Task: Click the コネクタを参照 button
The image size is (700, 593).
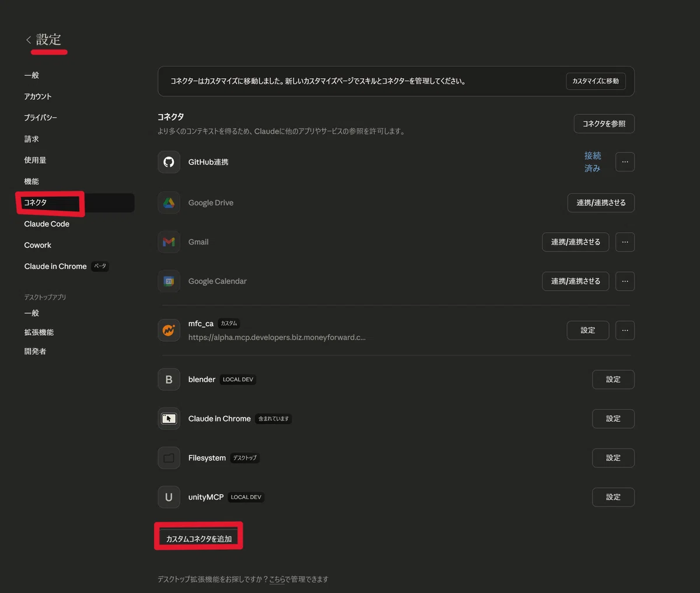Action: (604, 124)
